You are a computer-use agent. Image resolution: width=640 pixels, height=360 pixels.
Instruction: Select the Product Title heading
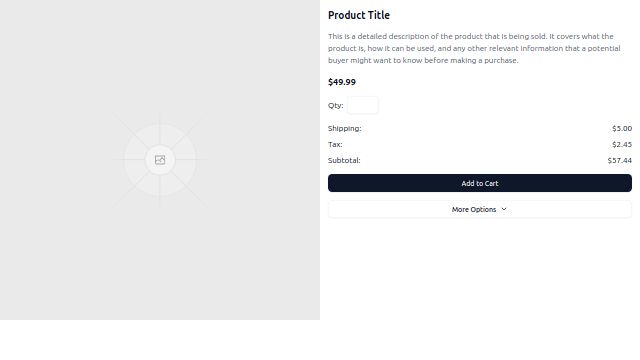(x=359, y=15)
